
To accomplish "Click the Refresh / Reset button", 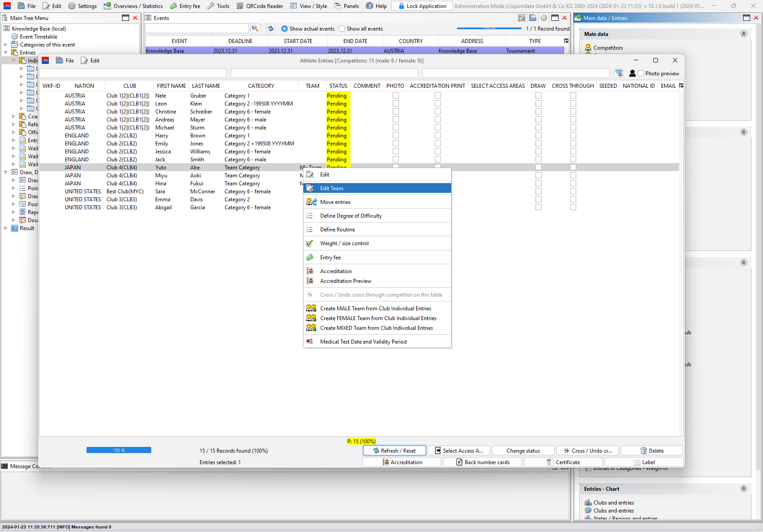I will [394, 450].
